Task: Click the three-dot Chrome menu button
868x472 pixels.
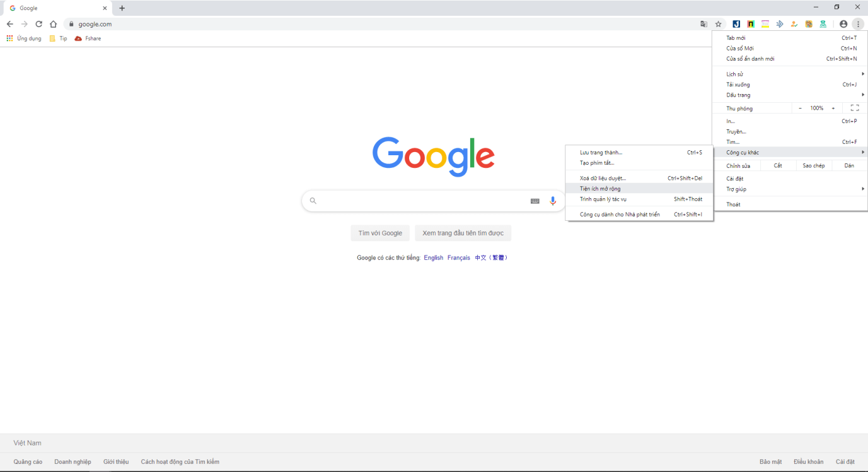Action: 857,24
